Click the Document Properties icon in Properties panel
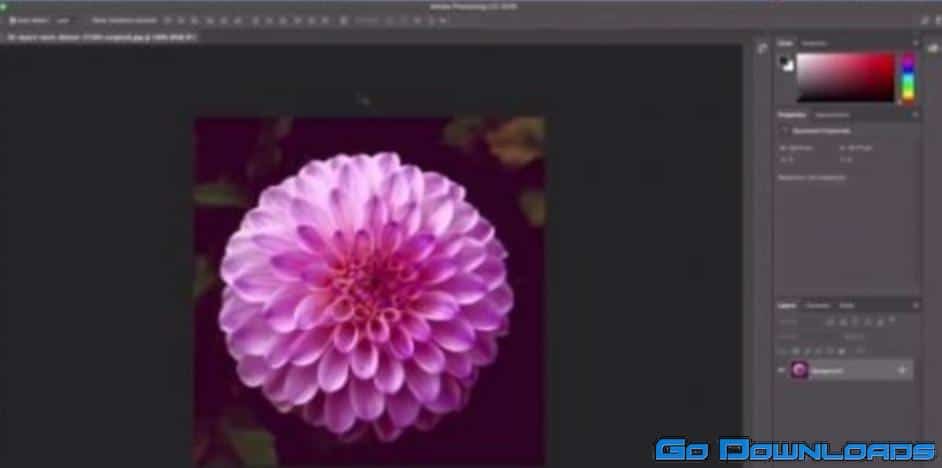 point(786,130)
